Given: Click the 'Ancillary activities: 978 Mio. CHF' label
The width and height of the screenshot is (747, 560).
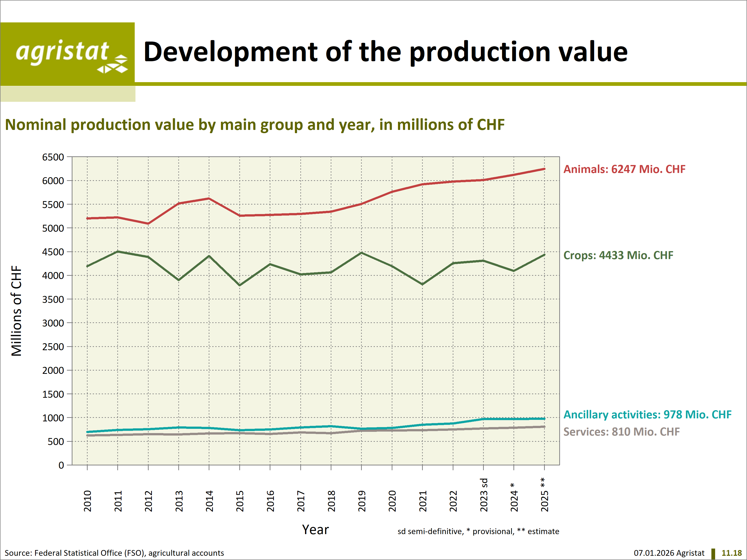Looking at the screenshot, I should pyautogui.click(x=647, y=414).
